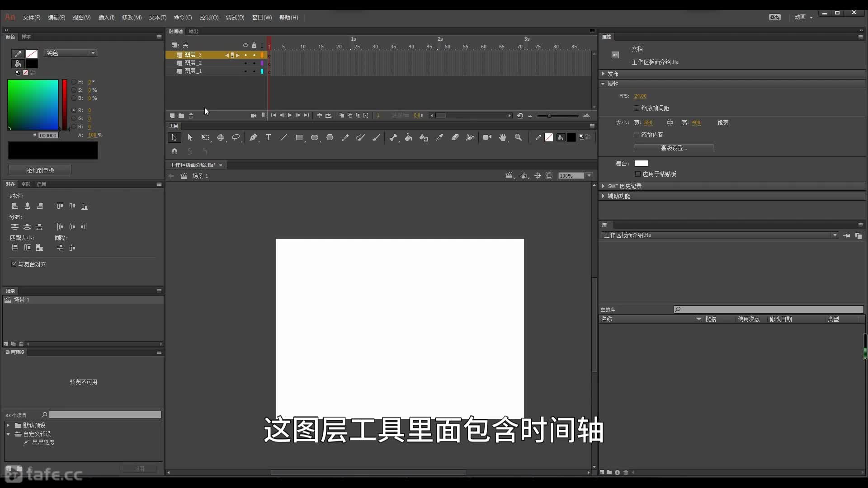868x488 pixels.
Task: Select the Zoom magnifier tool
Action: tap(519, 137)
